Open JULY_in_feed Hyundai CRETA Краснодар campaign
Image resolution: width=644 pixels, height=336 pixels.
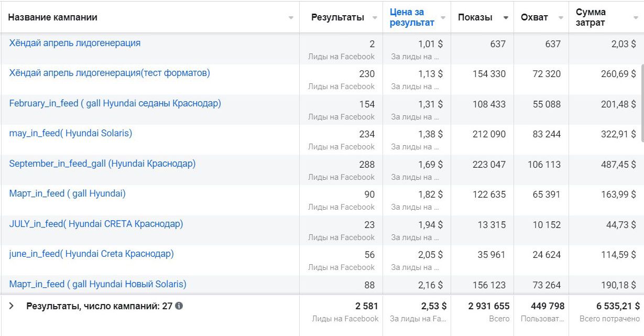pyautogui.click(x=96, y=224)
